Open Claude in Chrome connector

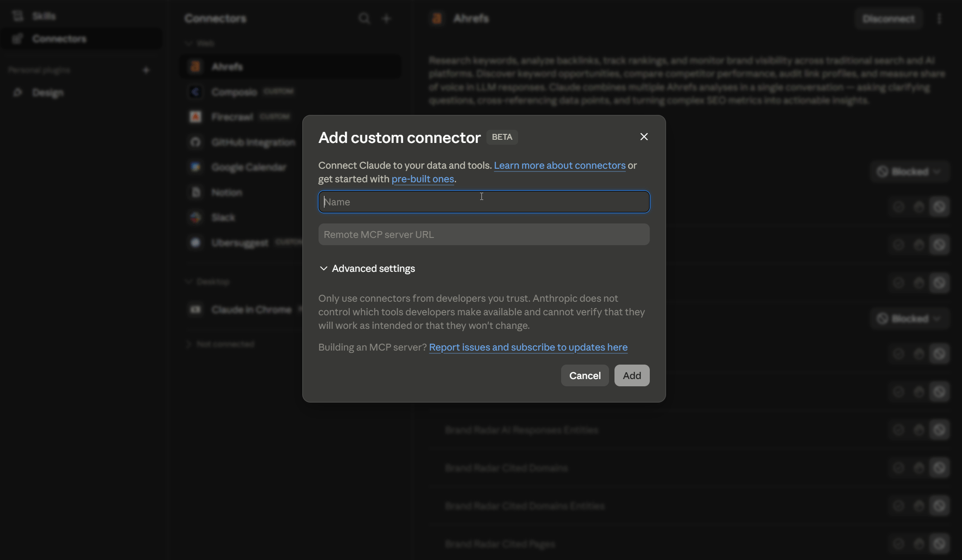(251, 310)
